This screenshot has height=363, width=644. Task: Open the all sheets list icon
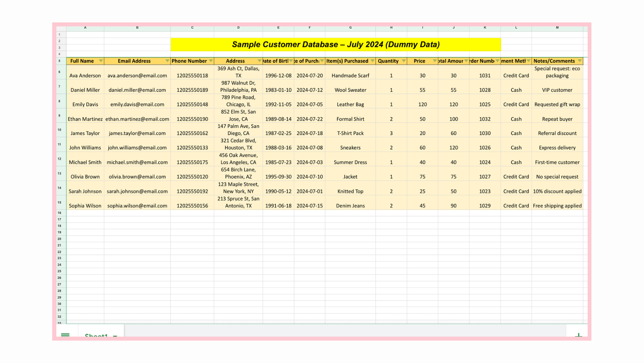65,336
